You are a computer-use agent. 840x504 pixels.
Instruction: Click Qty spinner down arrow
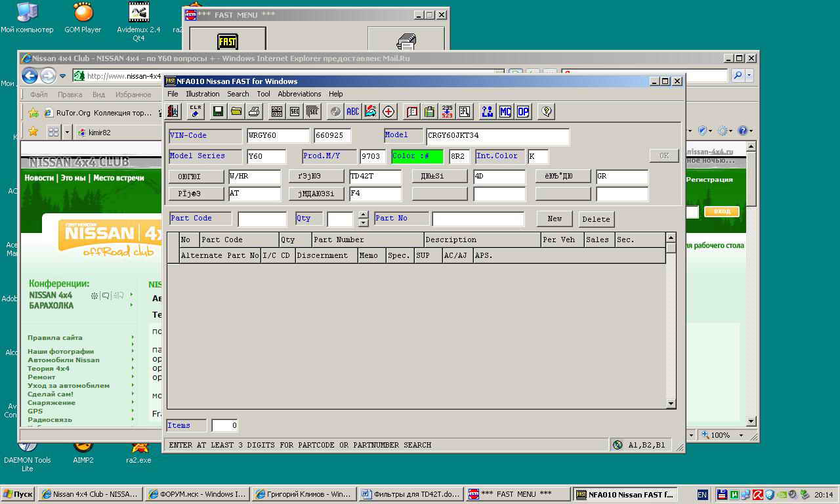(x=364, y=223)
